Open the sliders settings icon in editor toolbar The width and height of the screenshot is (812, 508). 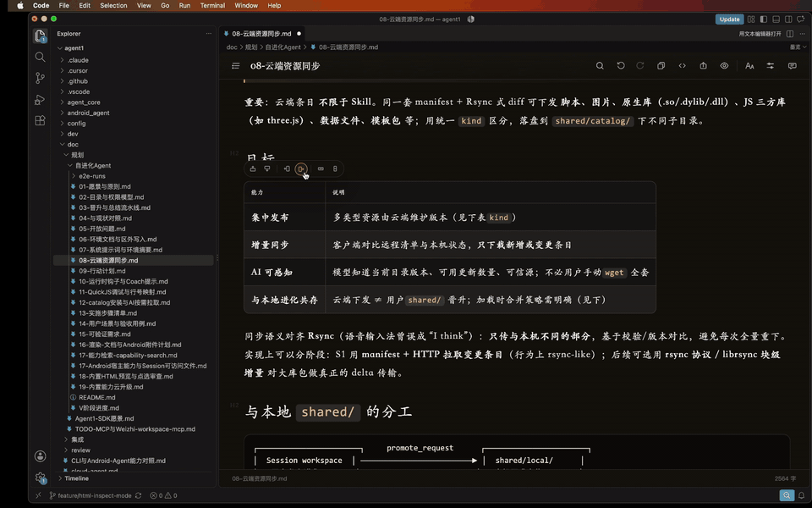pos(771,66)
